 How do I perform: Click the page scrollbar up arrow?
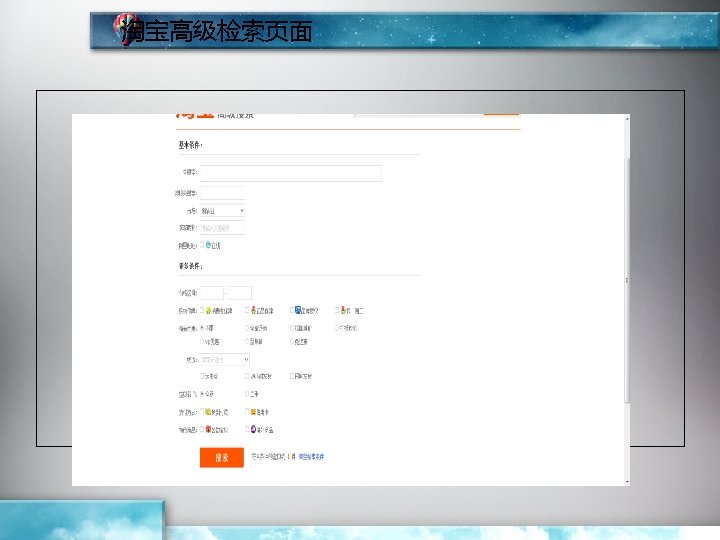(x=627, y=118)
